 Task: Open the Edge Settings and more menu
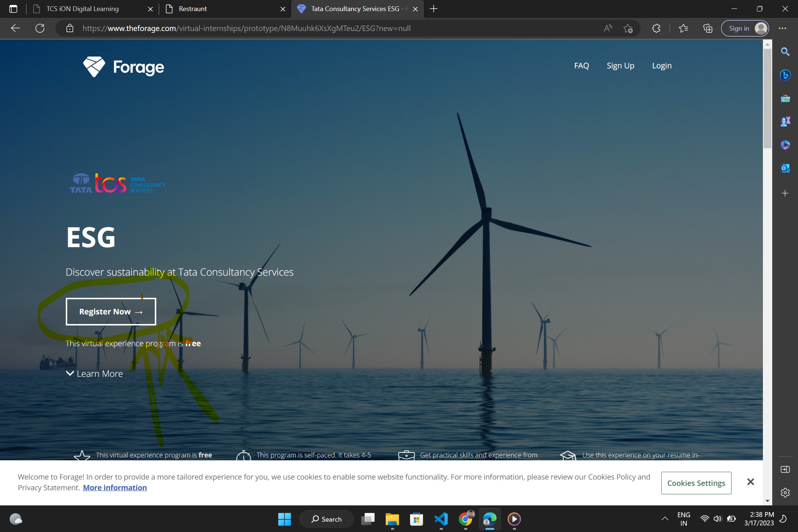782,28
